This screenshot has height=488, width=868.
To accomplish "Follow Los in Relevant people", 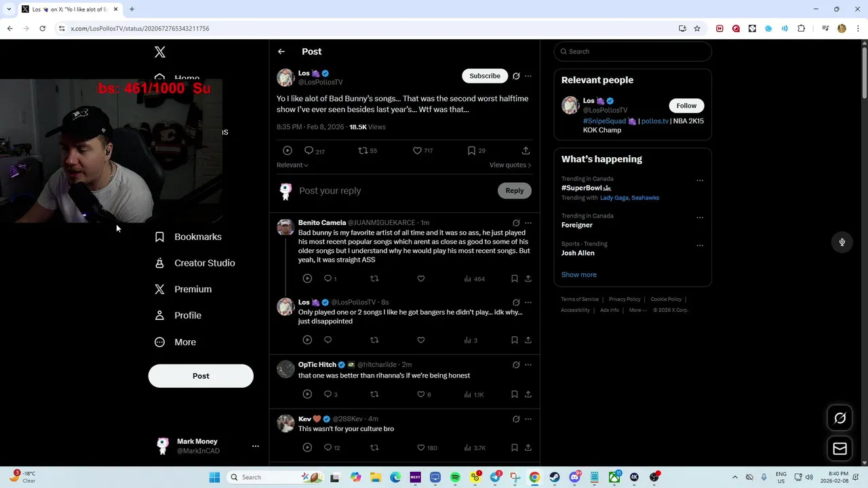I will (686, 106).
